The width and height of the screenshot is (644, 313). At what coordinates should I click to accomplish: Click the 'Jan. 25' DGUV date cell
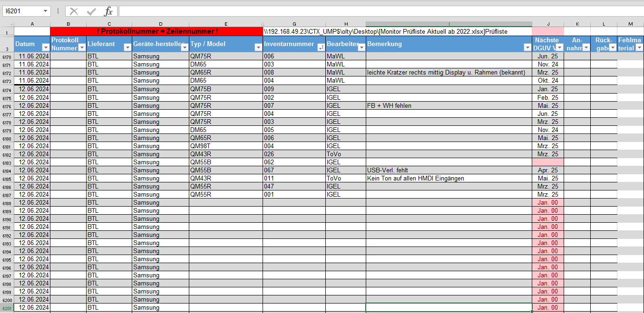(548, 89)
